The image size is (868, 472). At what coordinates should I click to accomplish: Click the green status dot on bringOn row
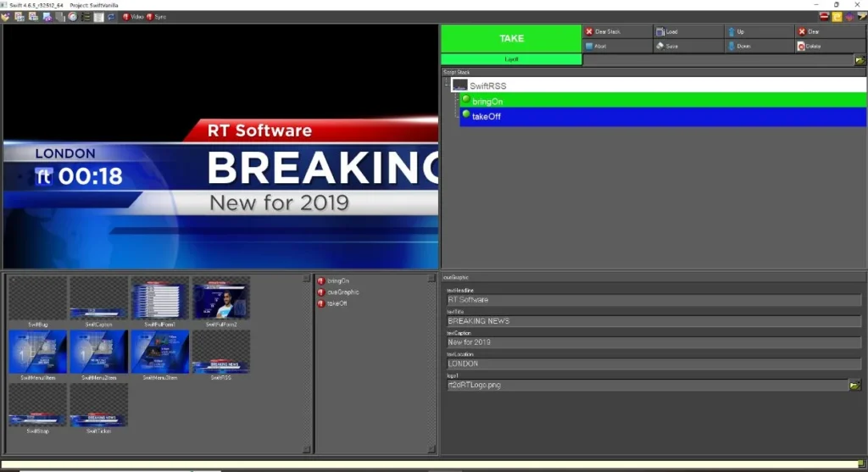point(466,100)
